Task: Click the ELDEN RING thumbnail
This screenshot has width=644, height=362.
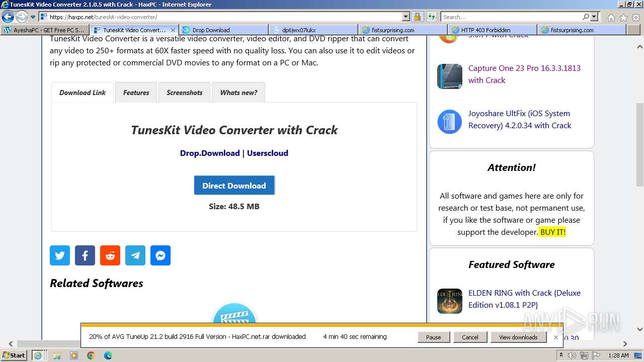Action: pos(450,301)
